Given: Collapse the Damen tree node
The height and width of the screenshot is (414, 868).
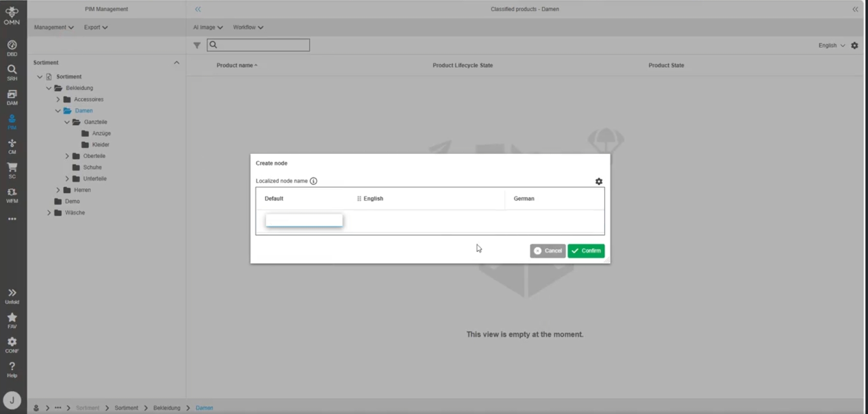Looking at the screenshot, I should 58,110.
